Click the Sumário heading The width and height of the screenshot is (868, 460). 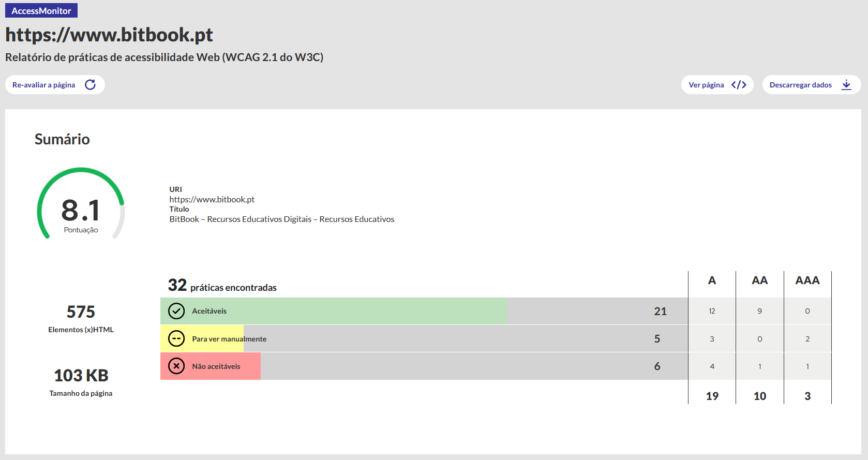click(62, 139)
